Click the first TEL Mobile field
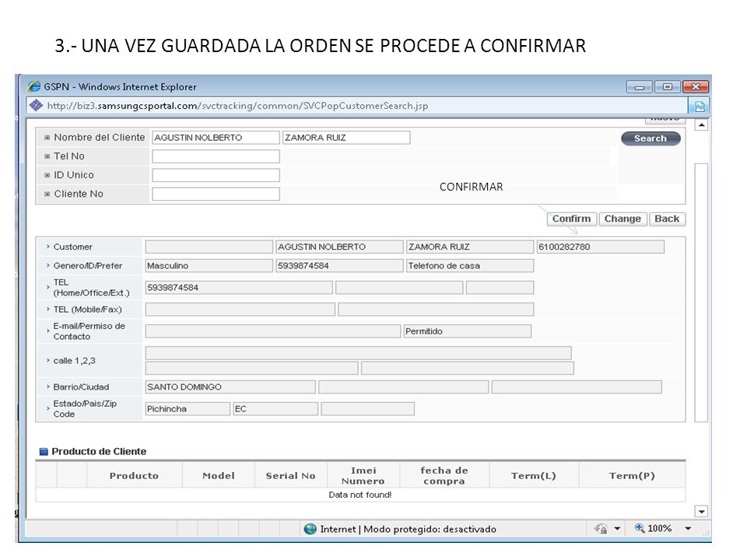The image size is (747, 560). (240, 310)
